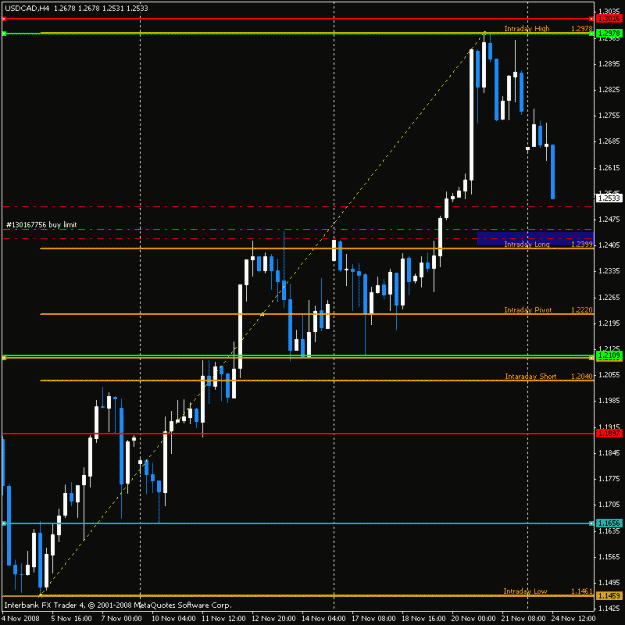Click the current price tag 1.2533
Screen dimensions: 625x625
609,198
